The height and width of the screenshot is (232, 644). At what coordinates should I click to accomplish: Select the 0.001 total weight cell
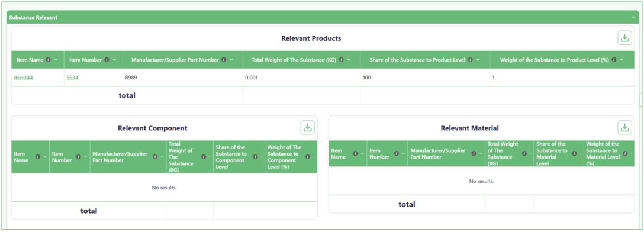pos(301,77)
